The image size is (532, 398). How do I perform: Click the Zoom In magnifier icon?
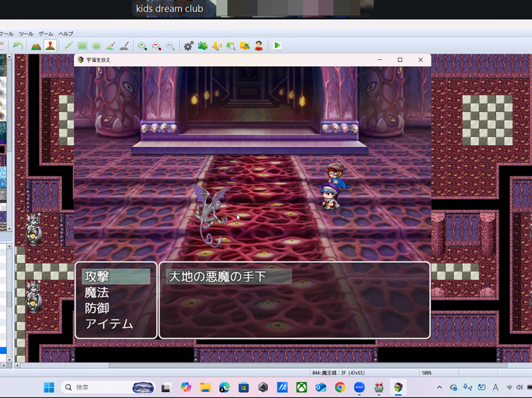(x=142, y=45)
